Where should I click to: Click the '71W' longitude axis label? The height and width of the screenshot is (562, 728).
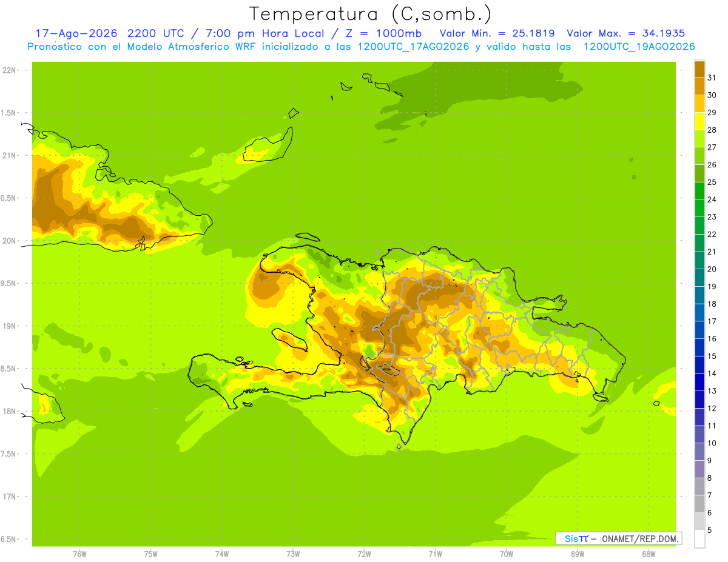pyautogui.click(x=435, y=554)
